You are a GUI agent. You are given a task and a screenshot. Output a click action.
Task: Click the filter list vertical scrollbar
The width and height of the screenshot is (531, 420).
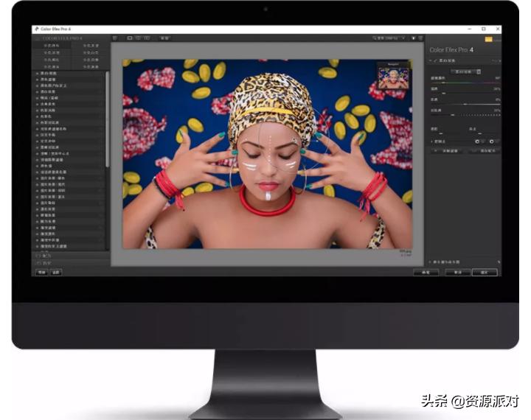[108, 119]
